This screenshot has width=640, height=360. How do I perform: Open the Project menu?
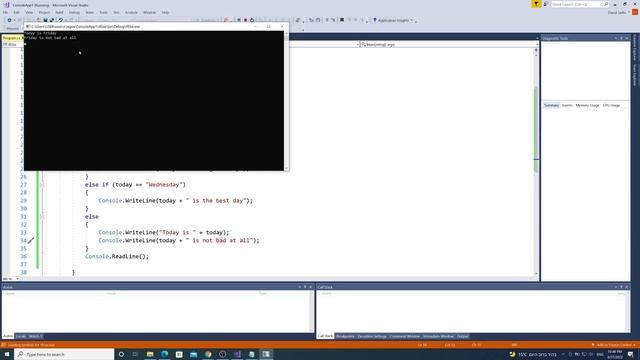(44, 13)
